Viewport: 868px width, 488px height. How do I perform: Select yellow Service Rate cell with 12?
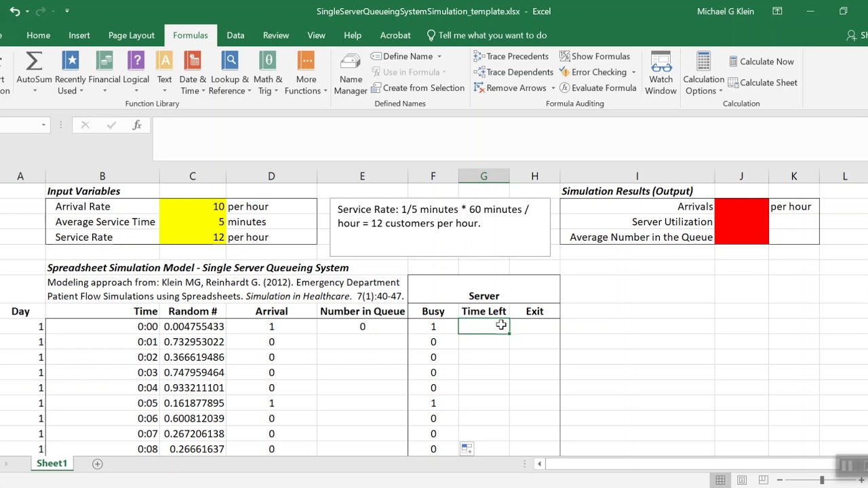pyautogui.click(x=193, y=237)
